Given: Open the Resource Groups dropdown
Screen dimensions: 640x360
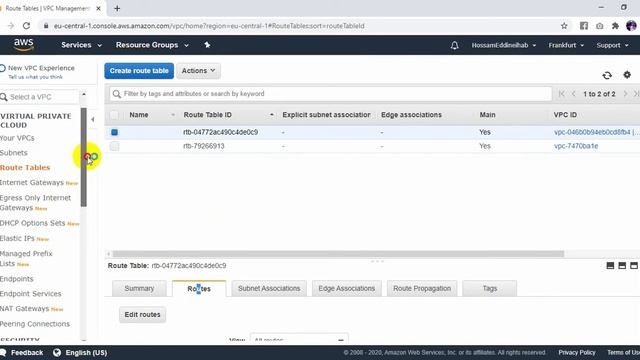Looking at the screenshot, I should [152, 45].
